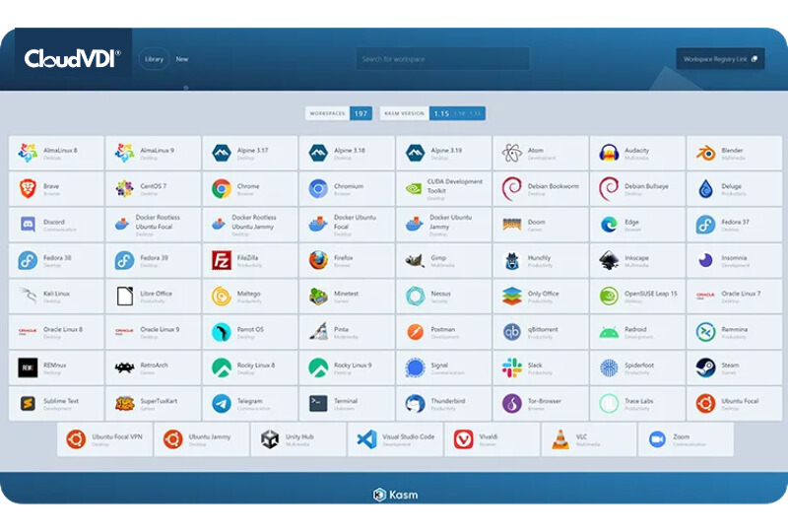Click the Unity Hub cube icon

270,439
